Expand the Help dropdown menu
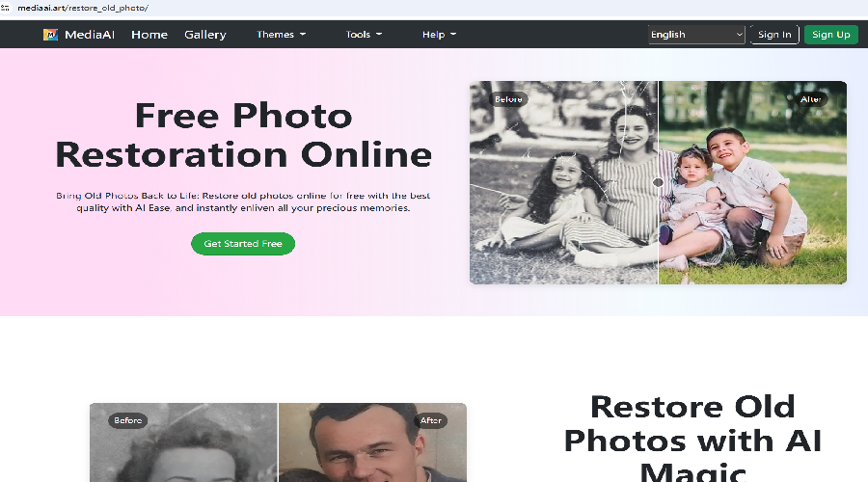Image resolution: width=868 pixels, height=482 pixels. 439,35
